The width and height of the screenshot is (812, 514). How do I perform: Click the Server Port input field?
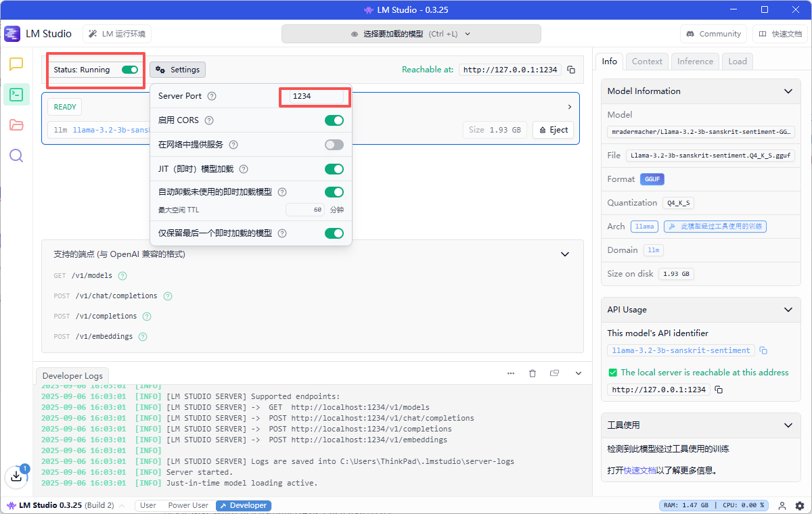pos(317,96)
